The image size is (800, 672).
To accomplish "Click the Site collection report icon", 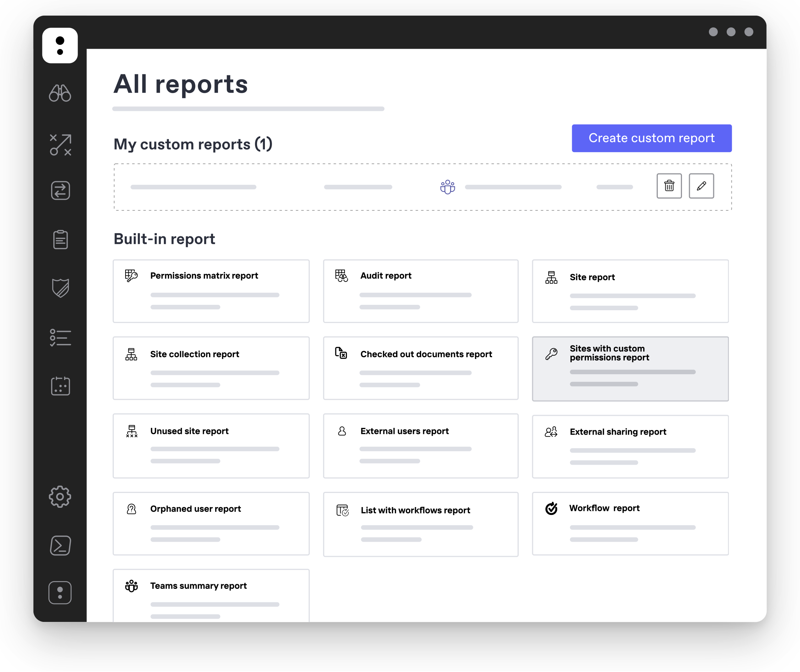I will [x=131, y=354].
